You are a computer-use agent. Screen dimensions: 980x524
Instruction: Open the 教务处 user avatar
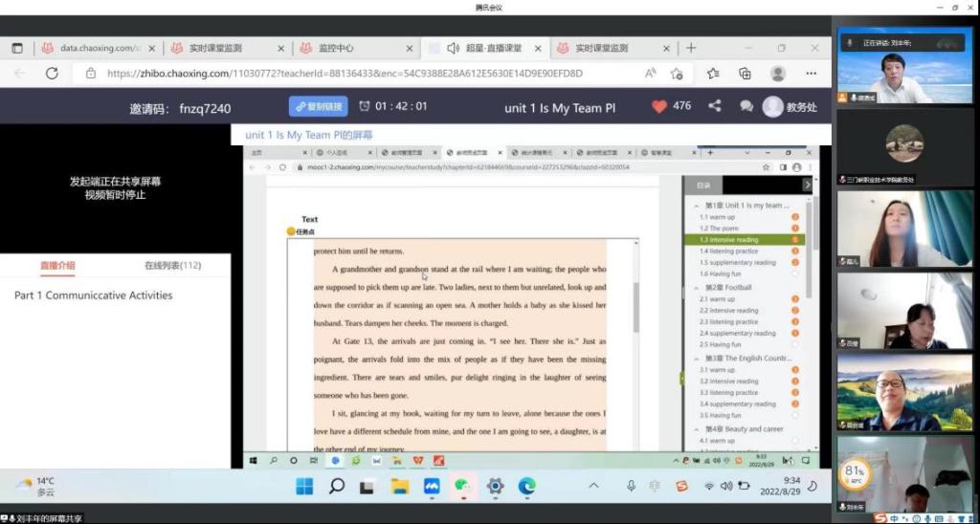tap(773, 107)
